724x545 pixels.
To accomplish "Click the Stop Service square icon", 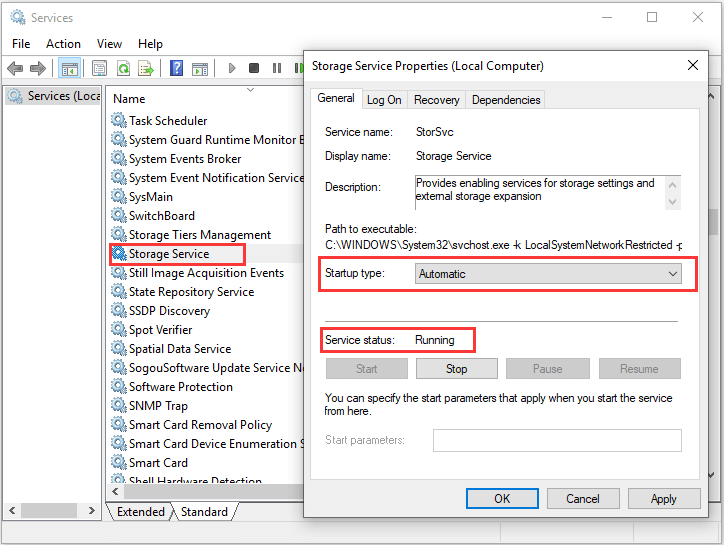I will pyautogui.click(x=253, y=68).
